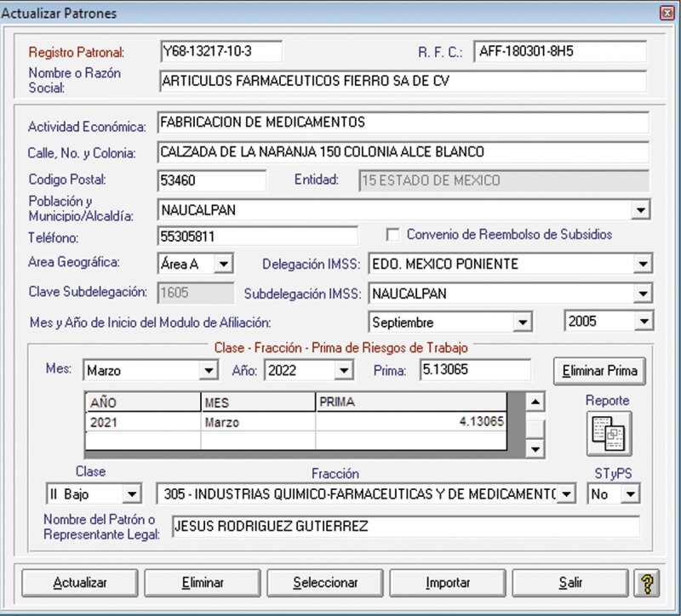681x616 pixels.
Task: Open the Subdelegación IMSS dropdown
Action: click(644, 294)
